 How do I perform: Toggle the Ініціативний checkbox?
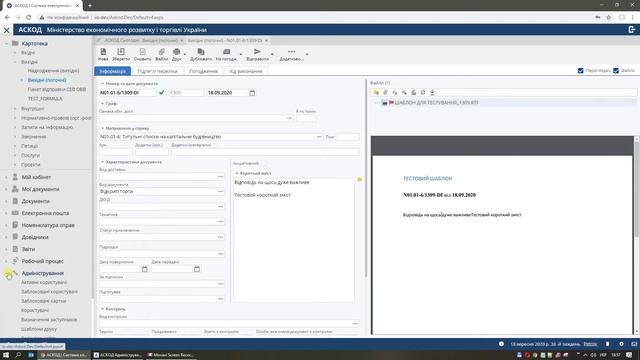(x=264, y=163)
